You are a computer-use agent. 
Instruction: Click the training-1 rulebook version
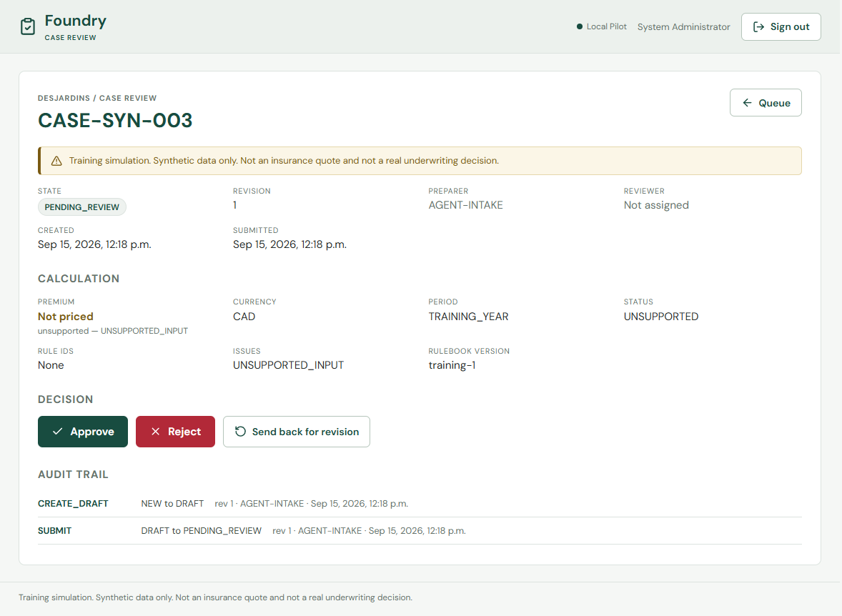pos(452,365)
